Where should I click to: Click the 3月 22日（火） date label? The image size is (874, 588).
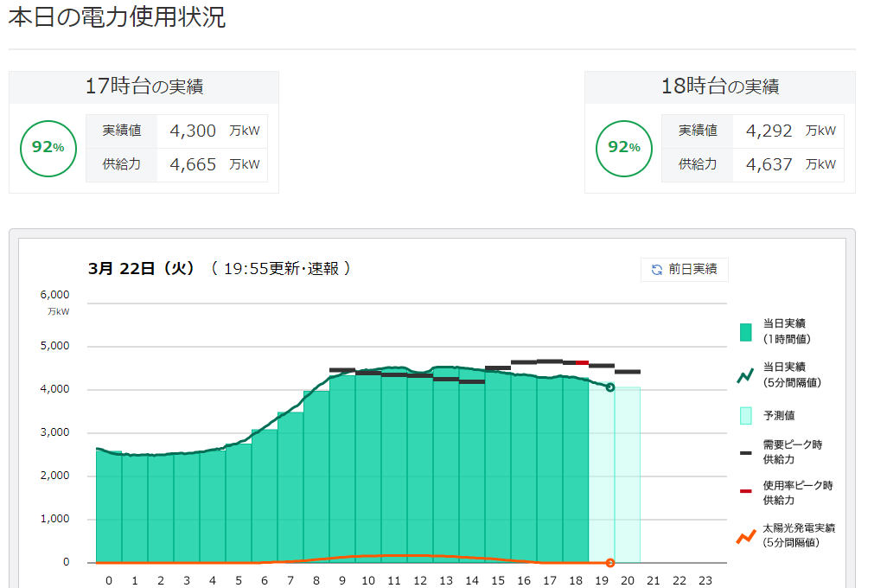142,269
